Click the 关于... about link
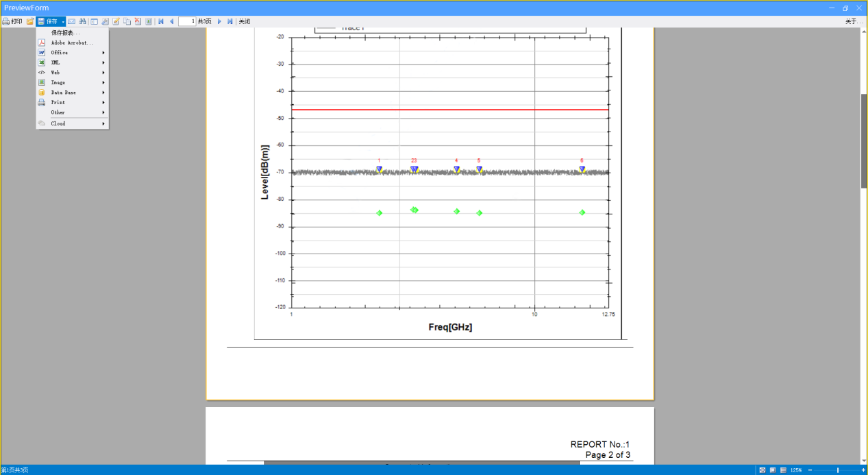 click(x=854, y=21)
